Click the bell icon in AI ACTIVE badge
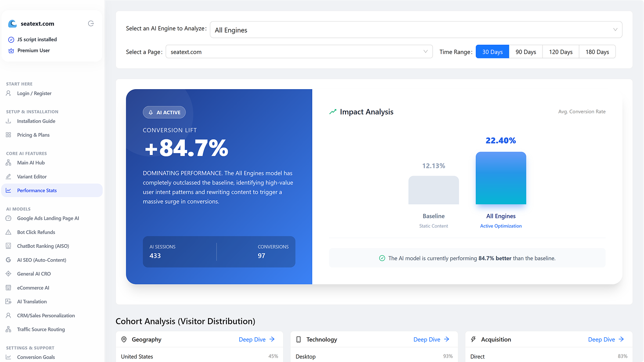Viewport: 644px width, 362px height. point(151,112)
